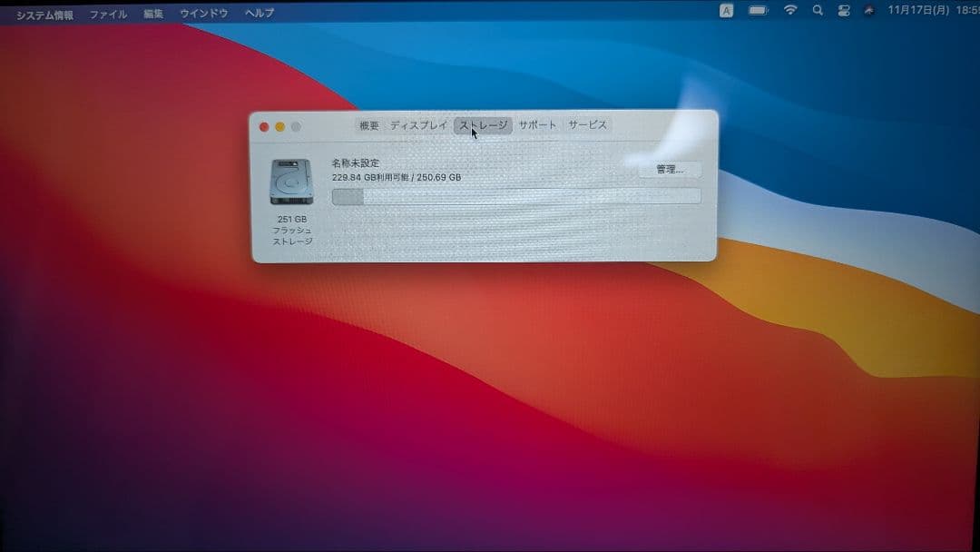Open the システム情報 menu

44,14
